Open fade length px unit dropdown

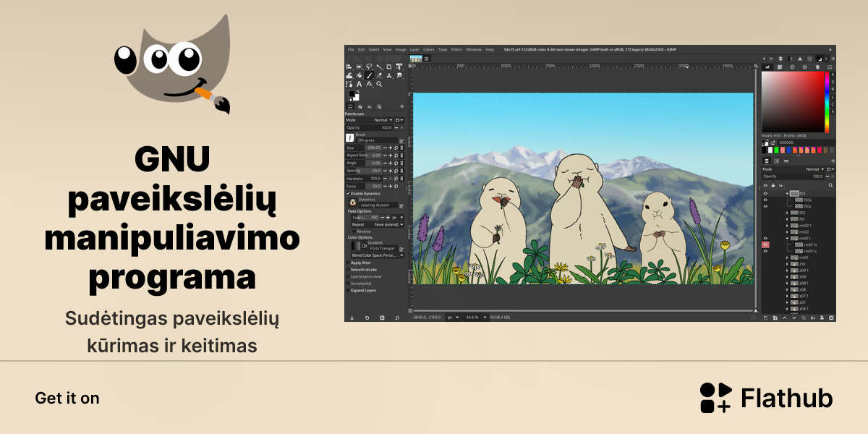coord(398,217)
